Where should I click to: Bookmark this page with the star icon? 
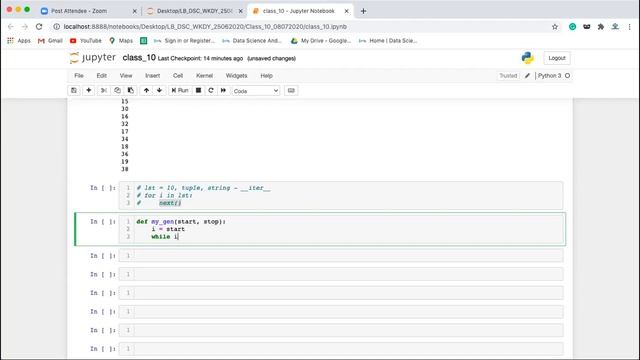click(x=555, y=27)
